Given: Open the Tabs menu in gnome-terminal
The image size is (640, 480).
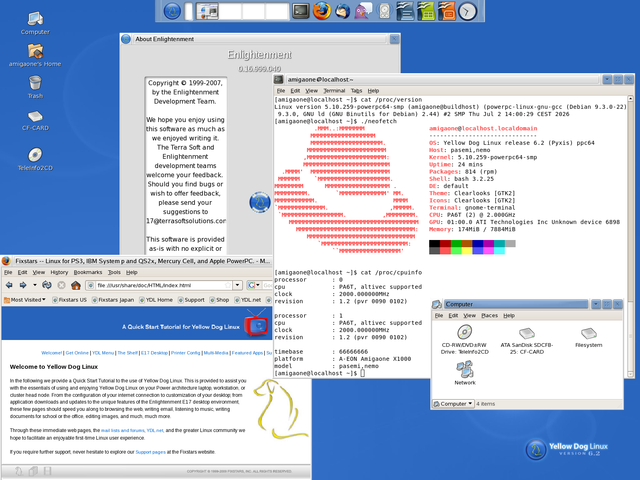Looking at the screenshot, I should click(356, 91).
